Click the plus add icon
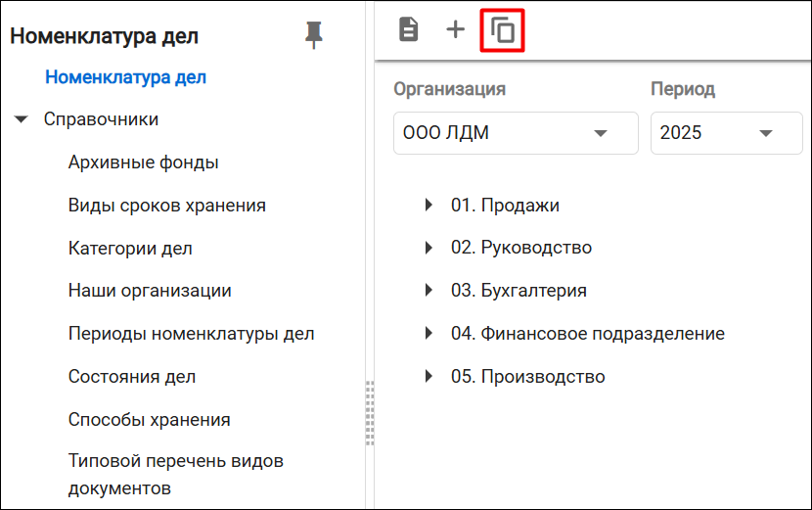 [x=455, y=29]
